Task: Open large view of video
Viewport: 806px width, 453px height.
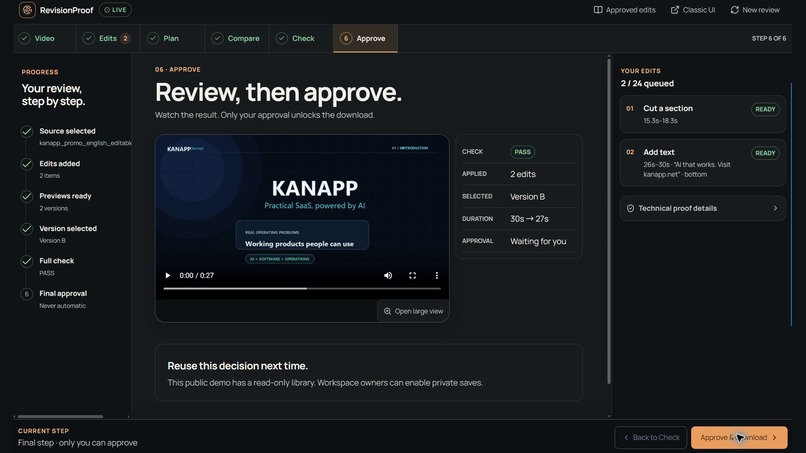Action: (413, 311)
